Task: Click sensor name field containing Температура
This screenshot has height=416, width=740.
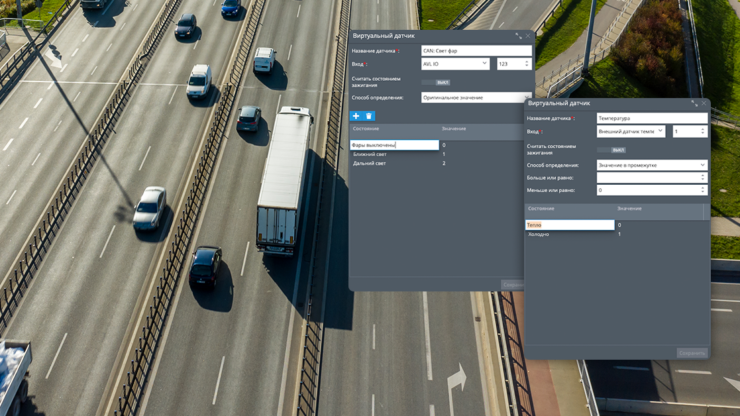Action: 652,119
